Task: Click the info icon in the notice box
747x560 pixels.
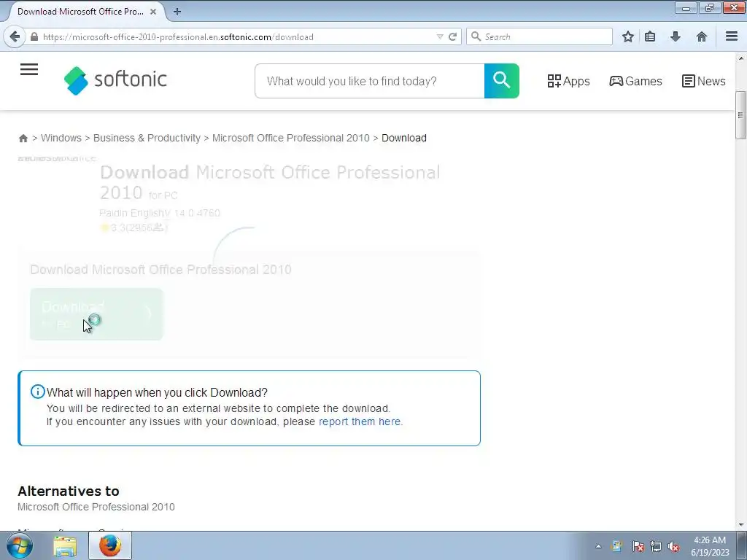Action: coord(38,392)
